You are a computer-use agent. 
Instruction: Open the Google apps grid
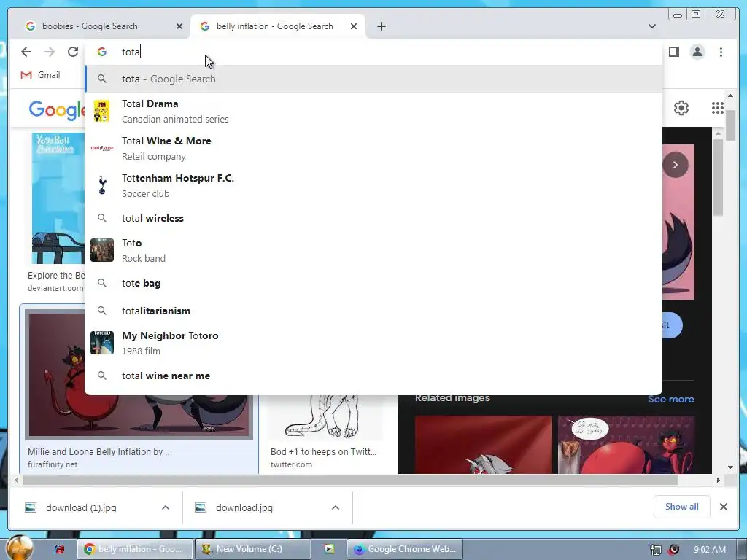(718, 108)
